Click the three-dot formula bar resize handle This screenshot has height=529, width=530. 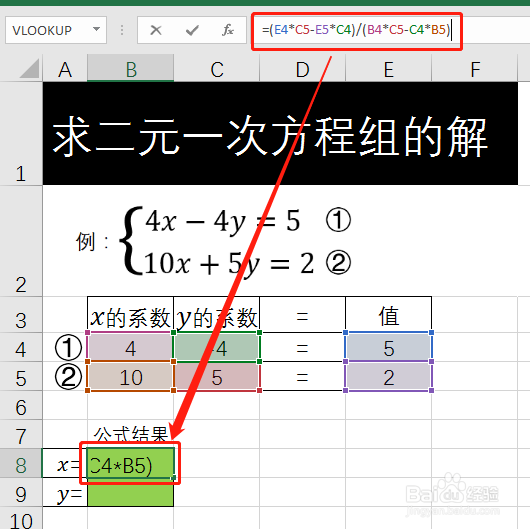122,30
